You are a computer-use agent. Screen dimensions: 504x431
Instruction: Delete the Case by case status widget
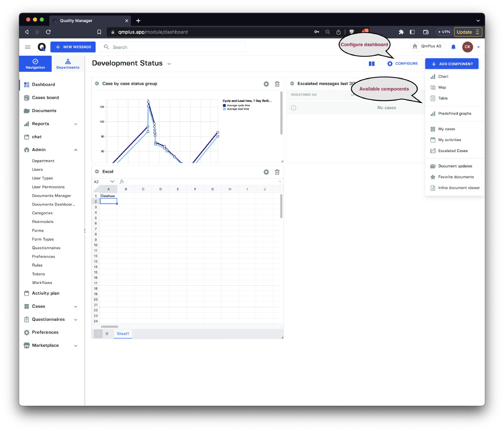[277, 84]
